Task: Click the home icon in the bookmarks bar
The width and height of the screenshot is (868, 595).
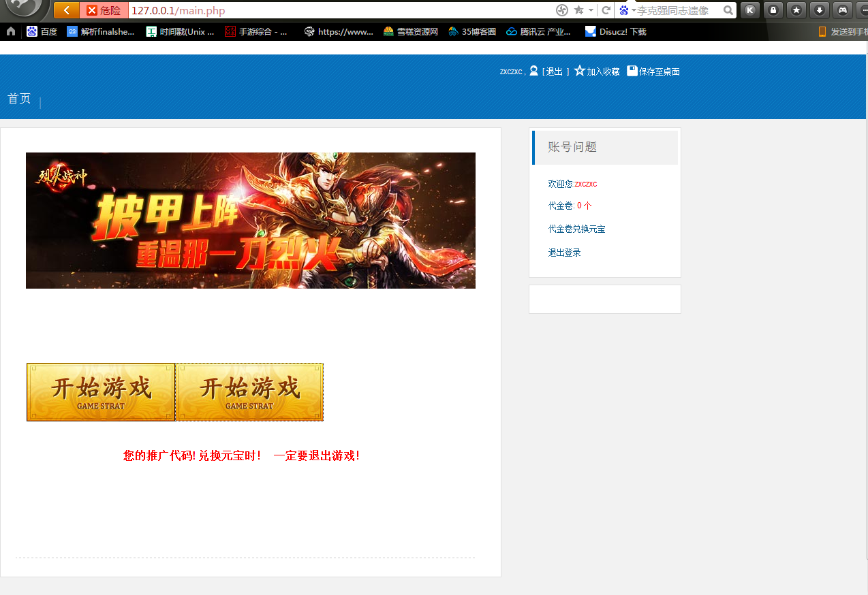Action: (x=11, y=31)
